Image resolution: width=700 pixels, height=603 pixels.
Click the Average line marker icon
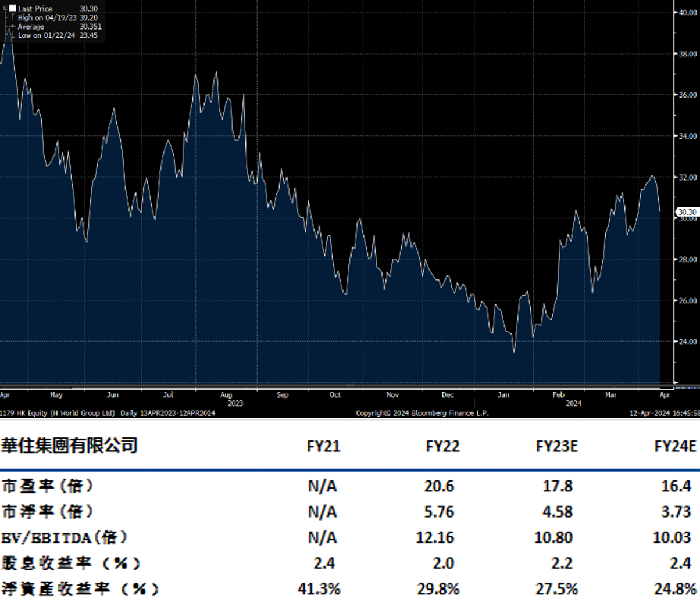click(12, 26)
